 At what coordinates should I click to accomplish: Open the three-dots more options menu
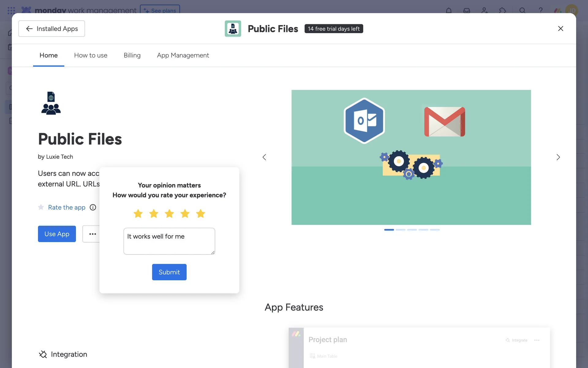point(92,234)
